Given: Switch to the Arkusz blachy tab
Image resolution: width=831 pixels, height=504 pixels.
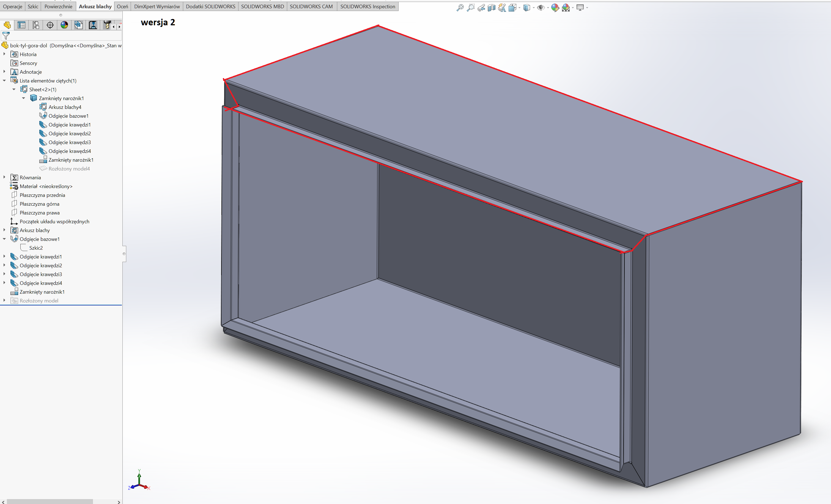Looking at the screenshot, I should coord(95,6).
